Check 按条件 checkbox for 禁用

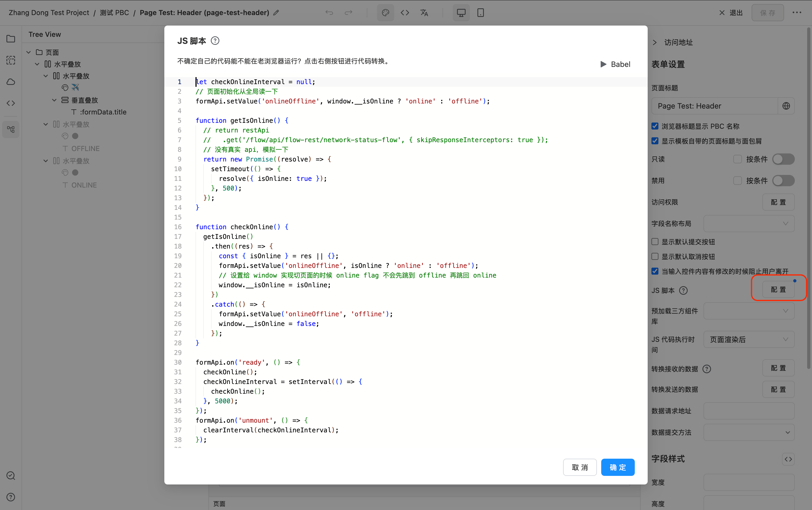tap(738, 181)
